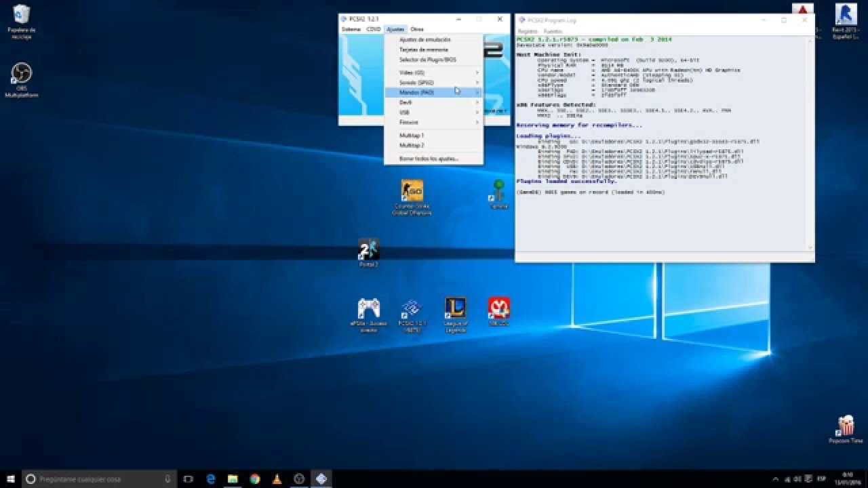
Task: Open the Windows Start button
Action: [x=10, y=479]
